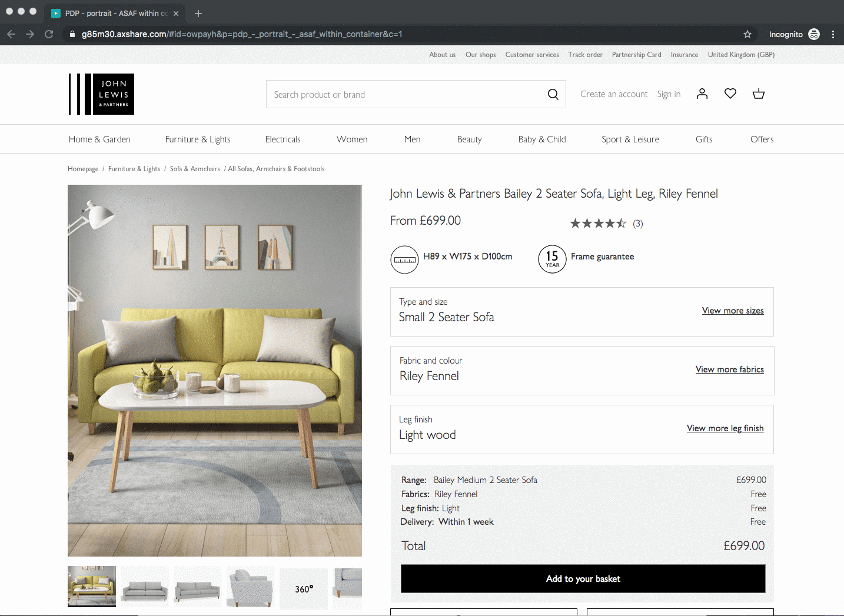Select the yellow sofa room thumbnail
844x616 pixels.
92,587
